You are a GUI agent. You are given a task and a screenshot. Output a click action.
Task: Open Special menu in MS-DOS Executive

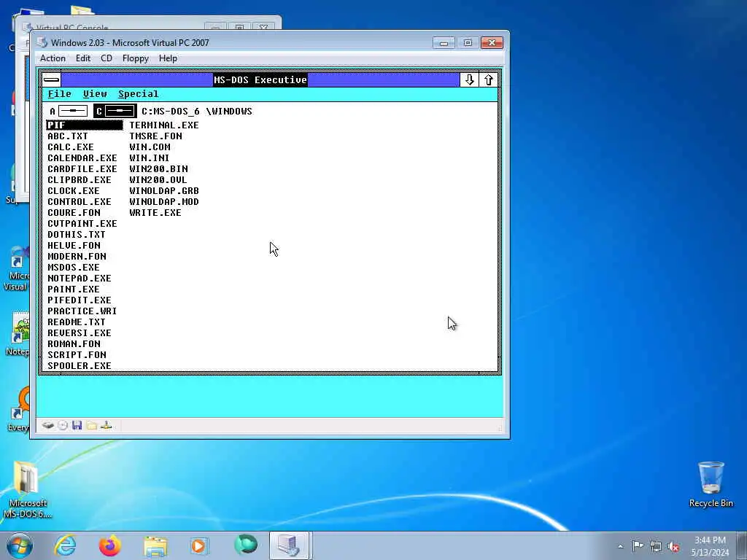click(138, 94)
